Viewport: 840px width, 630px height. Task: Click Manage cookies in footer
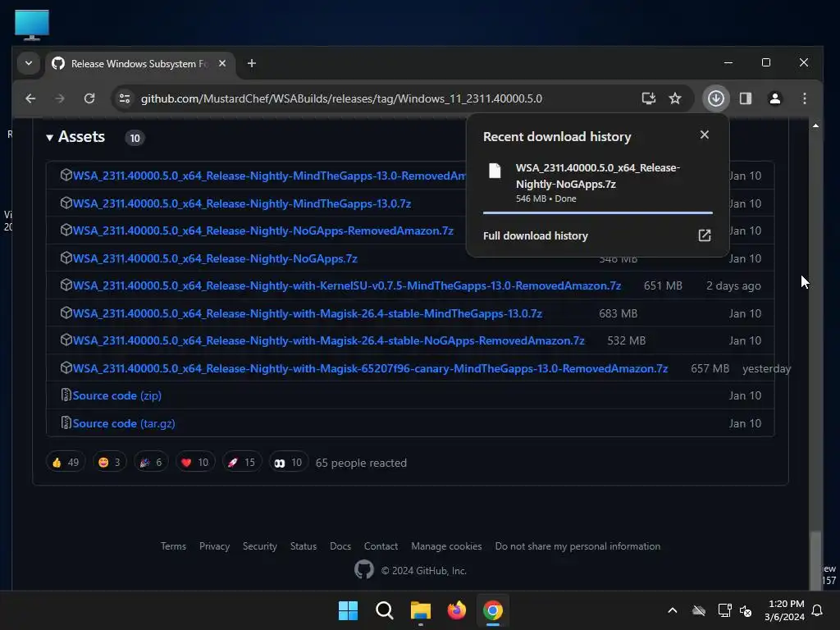(446, 546)
